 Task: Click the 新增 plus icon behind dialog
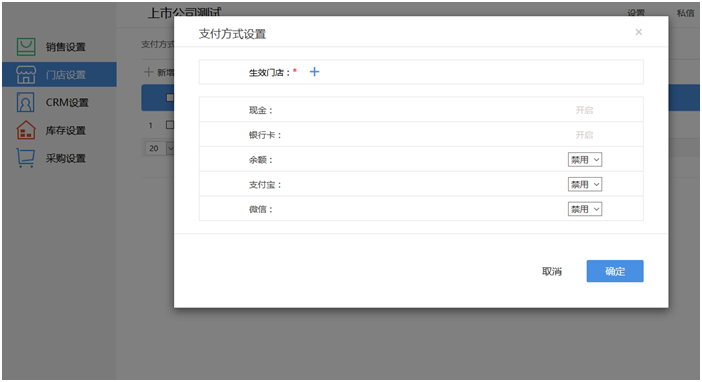coord(148,72)
